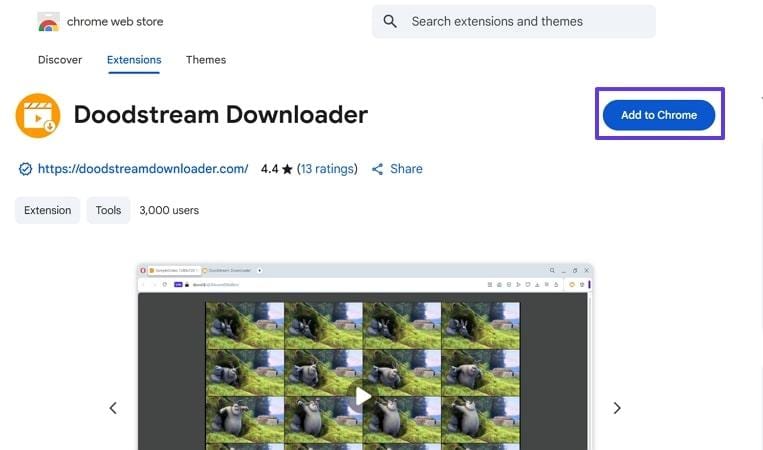Open the chrome web store home text
The width and height of the screenshot is (763, 450).
click(x=115, y=21)
